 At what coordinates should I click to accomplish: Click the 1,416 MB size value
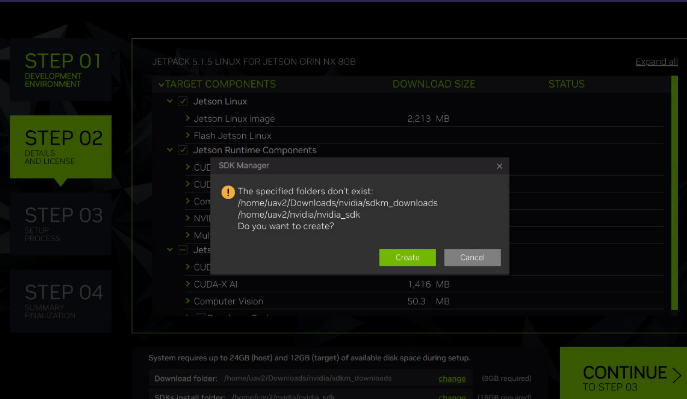pyautogui.click(x=428, y=284)
